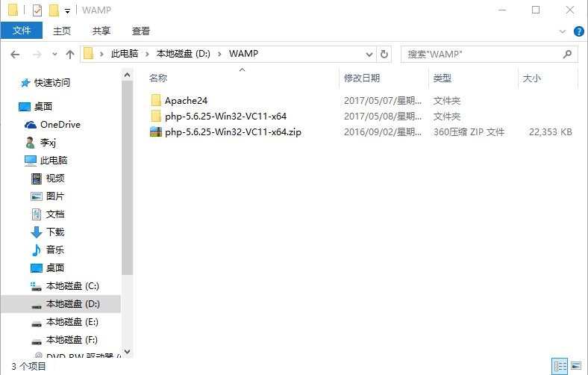This screenshot has height=375, width=588.
Task: Click the 视频 film icon in sidebar
Action: tap(37, 179)
